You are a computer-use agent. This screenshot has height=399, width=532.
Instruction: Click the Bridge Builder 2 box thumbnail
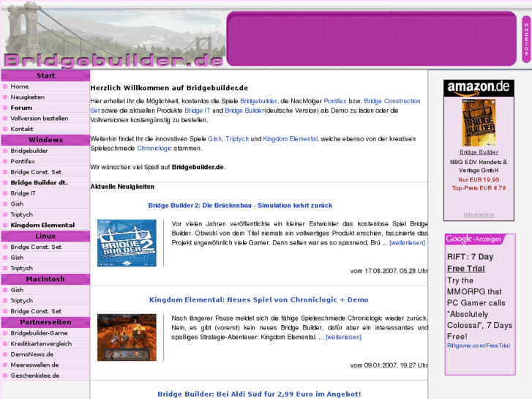(127, 243)
